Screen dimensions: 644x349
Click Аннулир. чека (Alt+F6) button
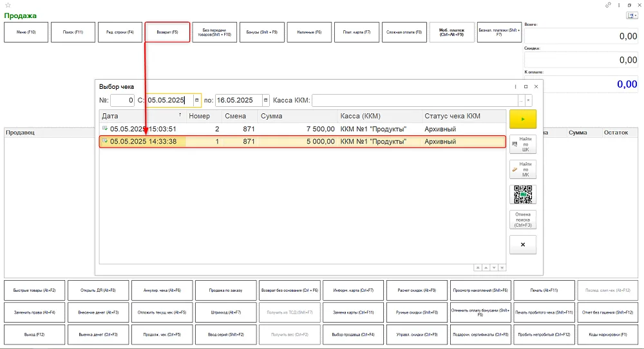click(162, 290)
